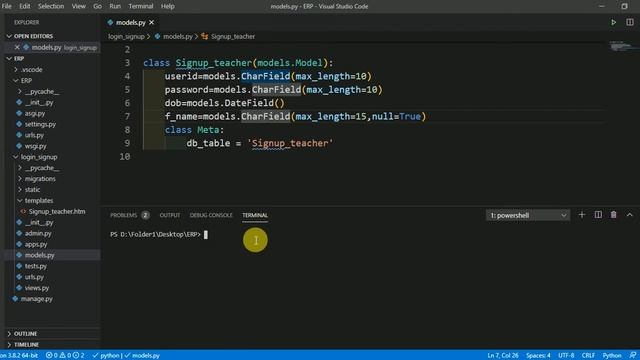Run the Python file with play icon
Screen dimensions: 640x360
pyautogui.click(x=613, y=22)
